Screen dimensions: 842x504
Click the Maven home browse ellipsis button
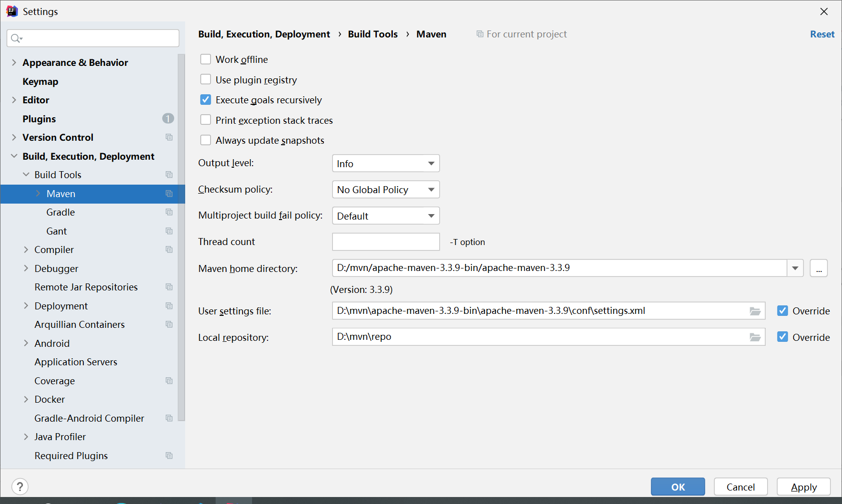coord(819,268)
